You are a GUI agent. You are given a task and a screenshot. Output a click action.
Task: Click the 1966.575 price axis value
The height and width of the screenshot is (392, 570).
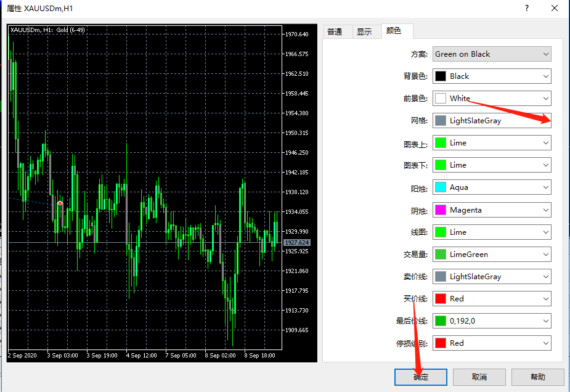coord(296,54)
